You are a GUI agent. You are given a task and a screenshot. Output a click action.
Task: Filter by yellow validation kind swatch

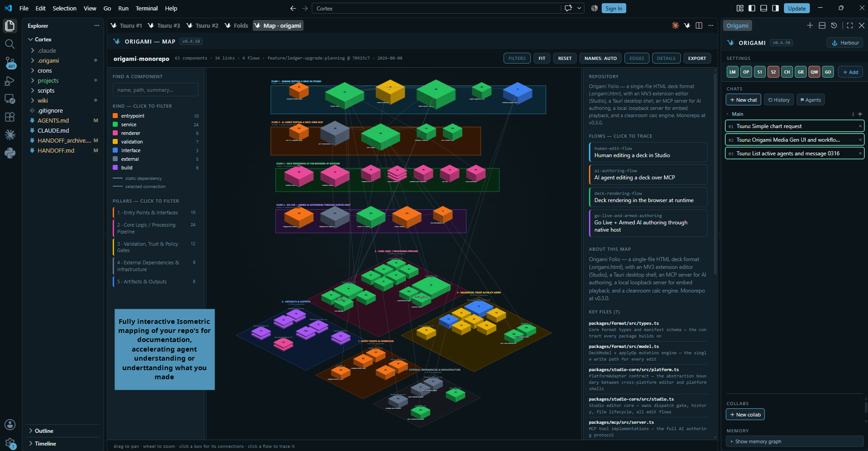pos(115,142)
